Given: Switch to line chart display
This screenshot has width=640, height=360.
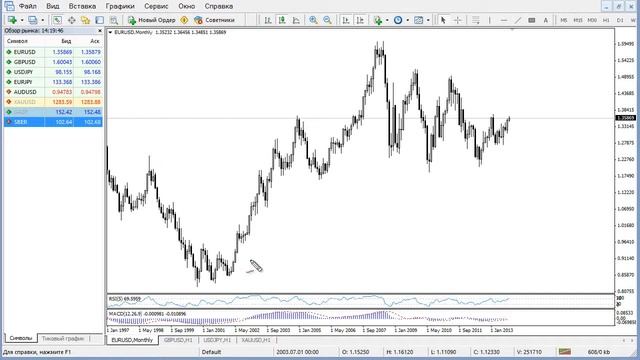Looking at the screenshot, I should (x=296, y=20).
